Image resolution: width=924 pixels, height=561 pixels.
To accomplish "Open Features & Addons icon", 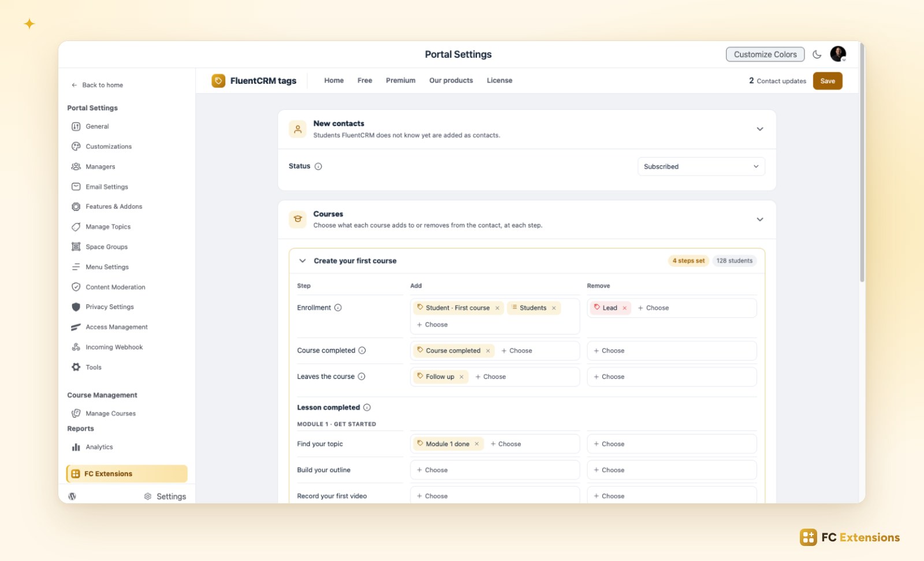I will point(76,207).
